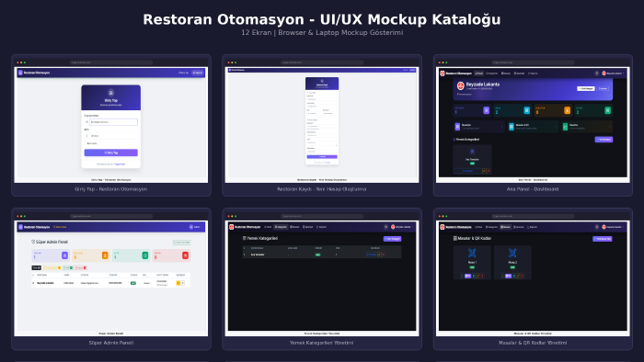Image resolution: width=644 pixels, height=362 pixels.
Task: Click the add category button in Yemek Kategorileri
Action: 392,239
